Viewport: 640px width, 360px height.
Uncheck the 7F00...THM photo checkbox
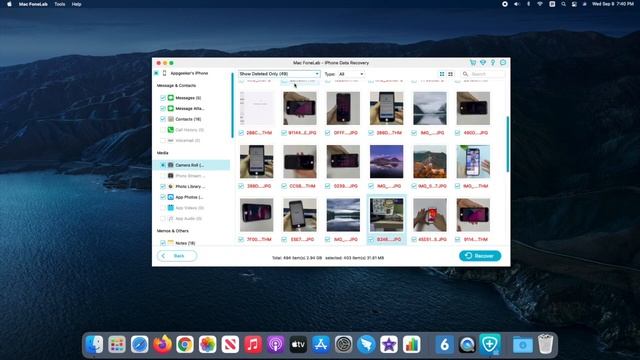coord(241,239)
